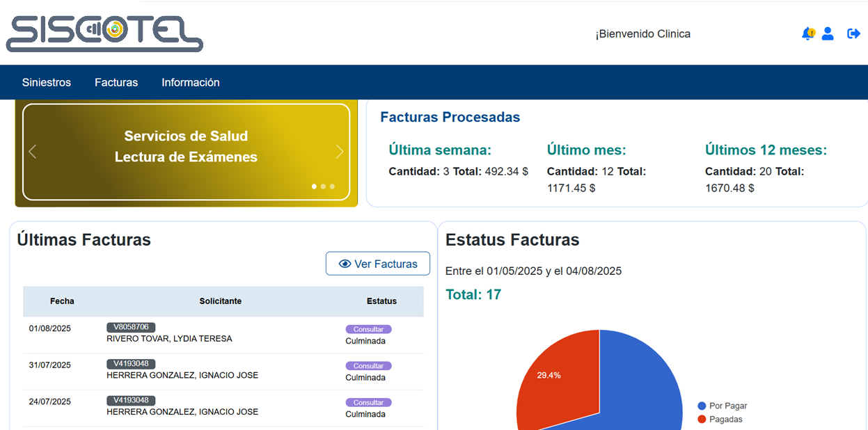This screenshot has height=430, width=868.
Task: Click the Servicios de Salud banner slide
Action: coord(186,152)
